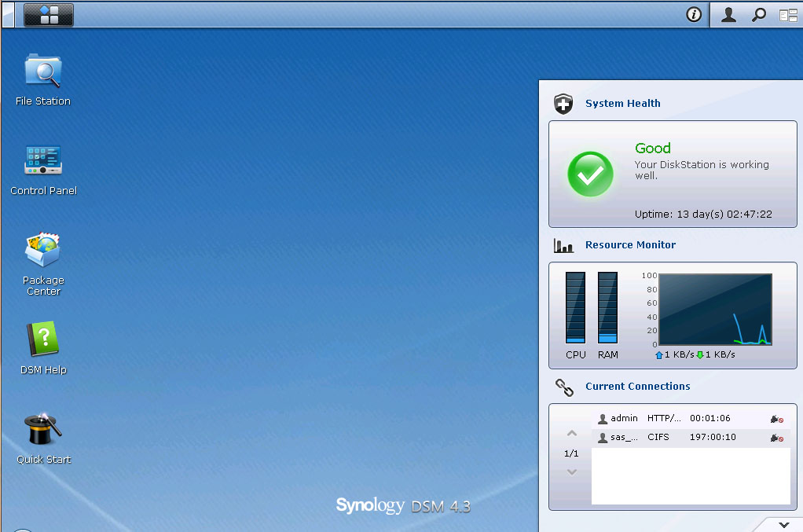Open Resource Monitor widget title
The height and width of the screenshot is (532, 803).
pyautogui.click(x=630, y=244)
